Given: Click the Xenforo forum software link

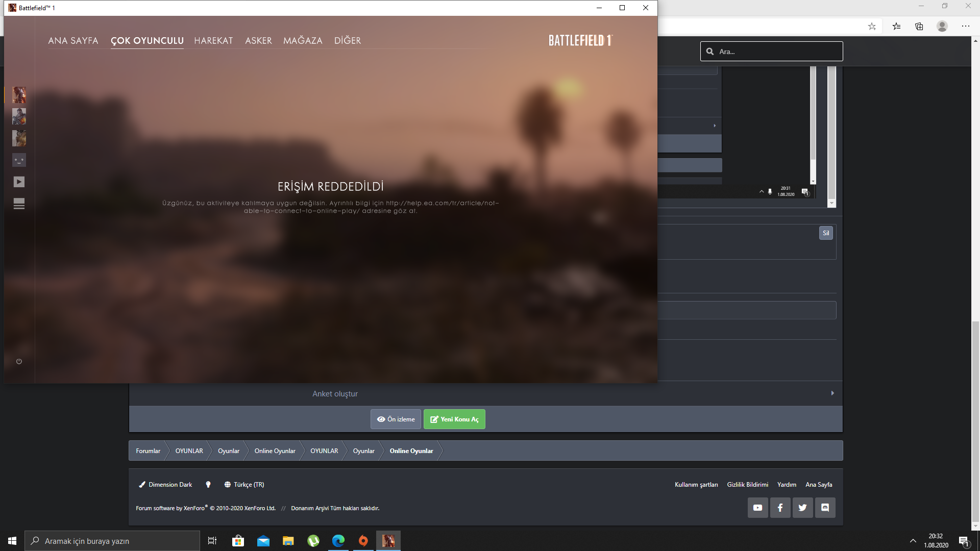Looking at the screenshot, I should 205,508.
